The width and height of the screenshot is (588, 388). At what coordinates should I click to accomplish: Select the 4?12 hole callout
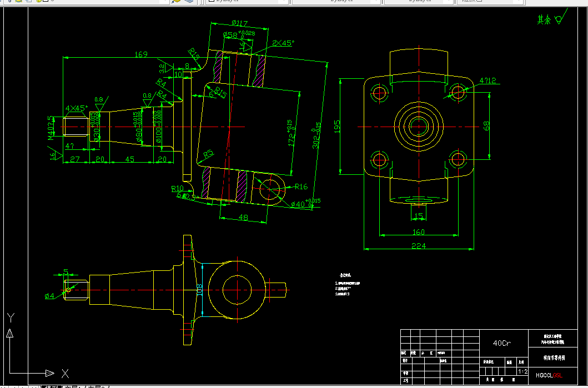click(x=488, y=80)
